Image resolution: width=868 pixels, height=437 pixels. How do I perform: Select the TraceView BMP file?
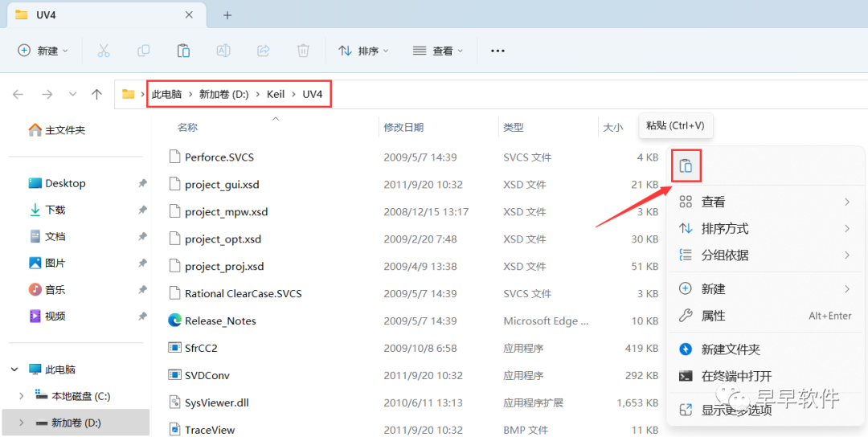pos(210,430)
